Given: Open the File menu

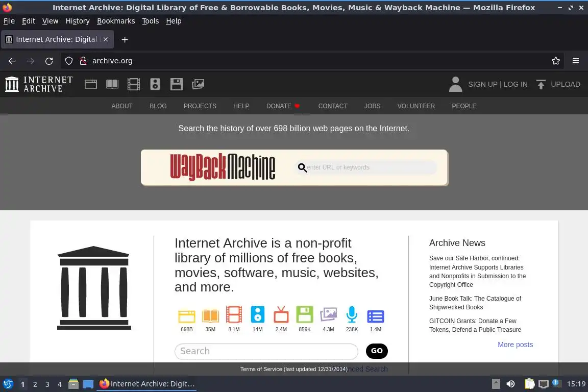Looking at the screenshot, I should coord(9,21).
